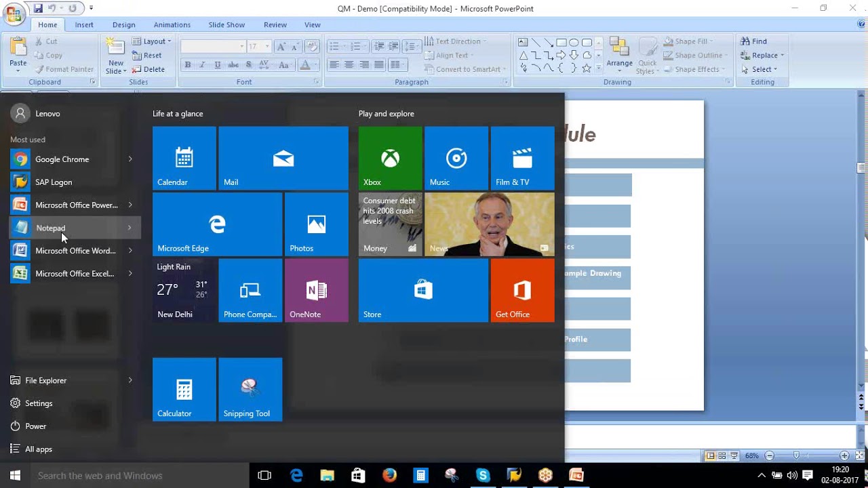868x488 pixels.
Task: Switch to the Review ribbon tab
Action: coord(275,25)
